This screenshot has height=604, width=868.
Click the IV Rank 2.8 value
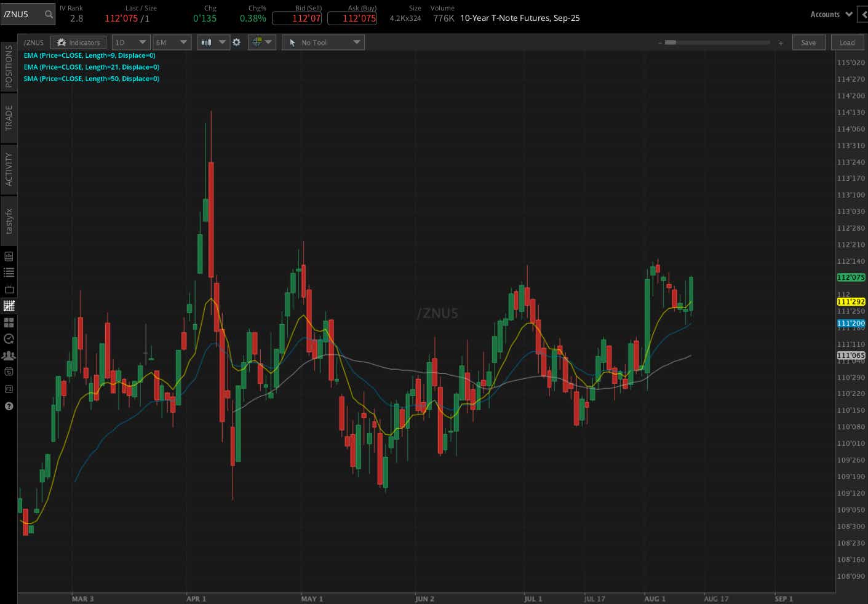click(x=76, y=18)
